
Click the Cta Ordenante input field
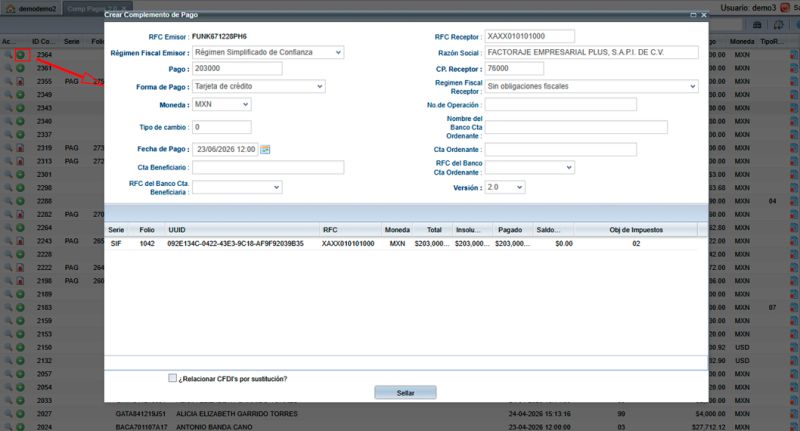coord(561,149)
